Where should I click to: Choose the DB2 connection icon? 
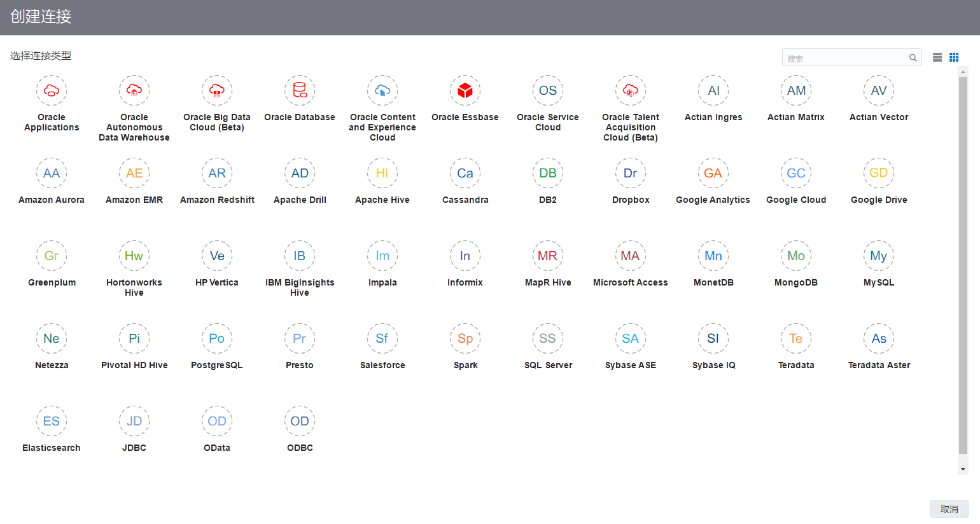(x=548, y=173)
